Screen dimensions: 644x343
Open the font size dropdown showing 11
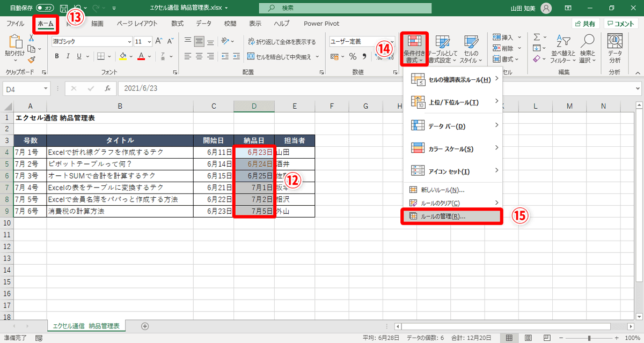pyautogui.click(x=149, y=41)
